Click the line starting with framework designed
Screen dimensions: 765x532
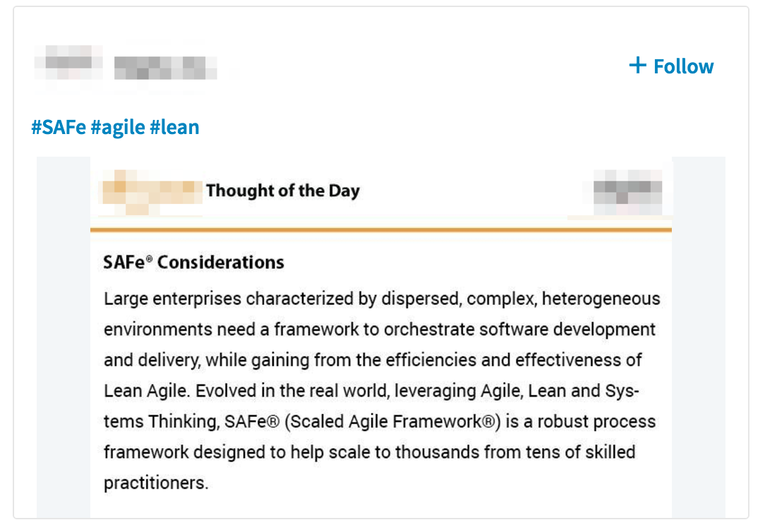369,452
